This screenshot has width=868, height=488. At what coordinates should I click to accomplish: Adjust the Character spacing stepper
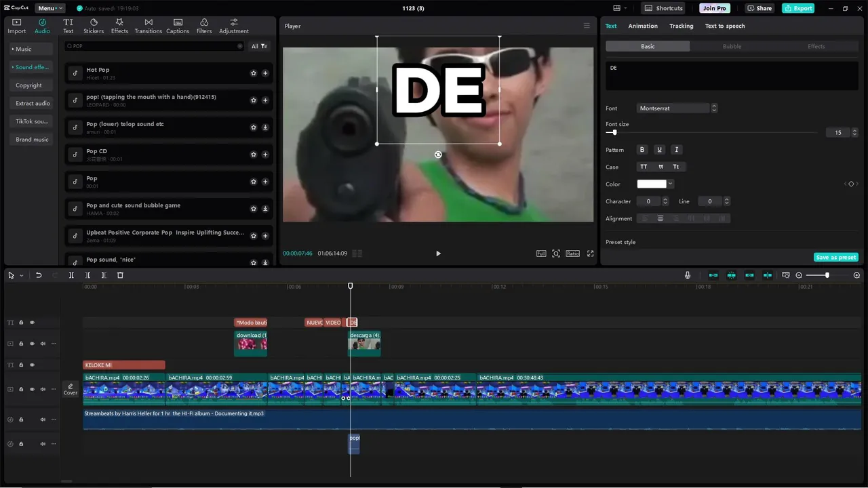coord(665,201)
